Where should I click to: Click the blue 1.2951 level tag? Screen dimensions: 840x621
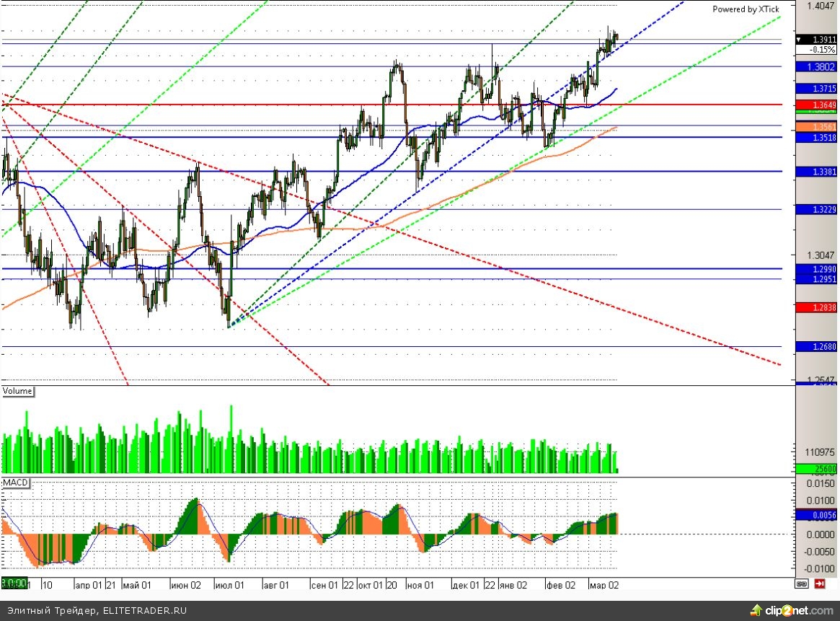click(816, 278)
